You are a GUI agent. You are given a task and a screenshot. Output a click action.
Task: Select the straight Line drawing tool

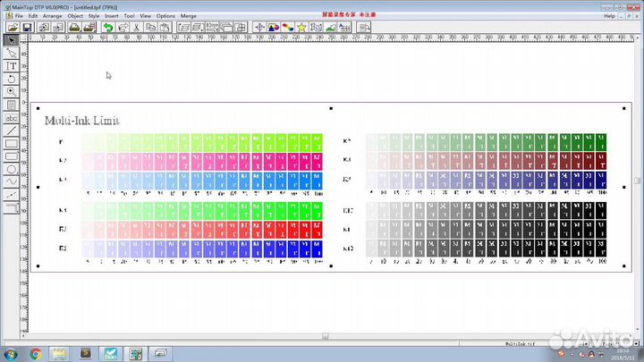[12, 130]
